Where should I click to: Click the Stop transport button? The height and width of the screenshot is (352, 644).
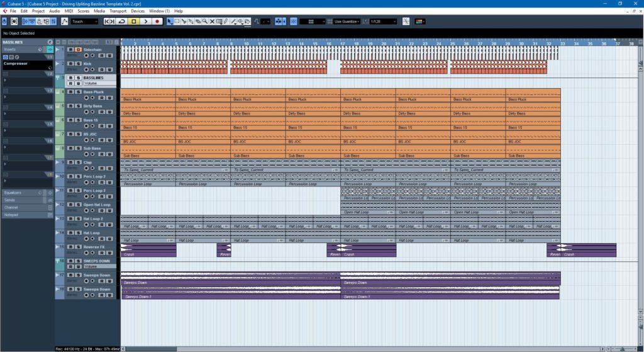(134, 21)
